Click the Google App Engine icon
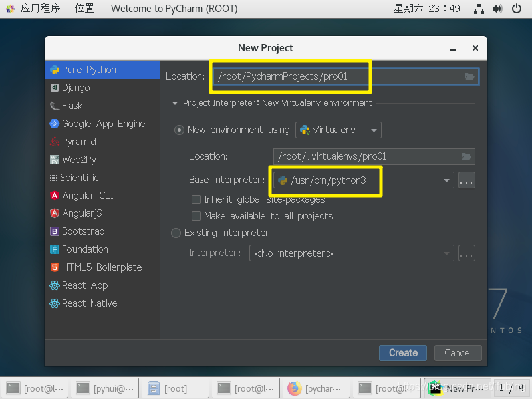The height and width of the screenshot is (399, 532). (55, 124)
